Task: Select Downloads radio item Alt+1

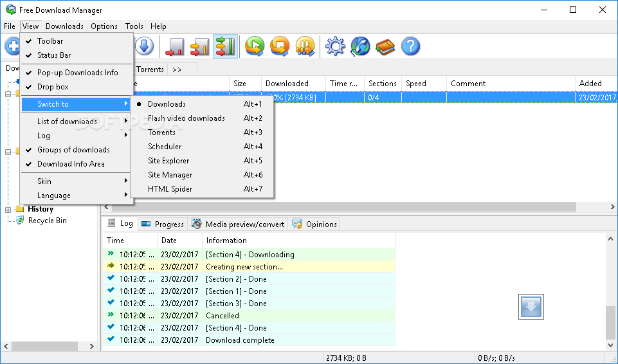Action: click(202, 104)
